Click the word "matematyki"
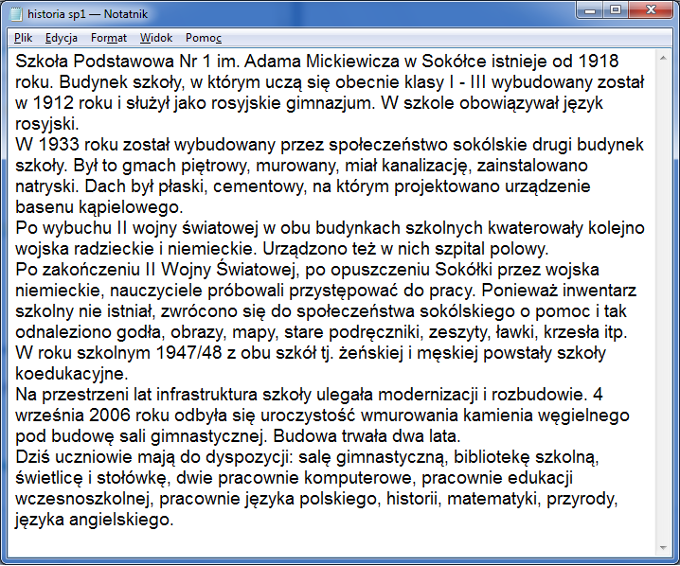Screen dimensions: 680x566 point(494,498)
